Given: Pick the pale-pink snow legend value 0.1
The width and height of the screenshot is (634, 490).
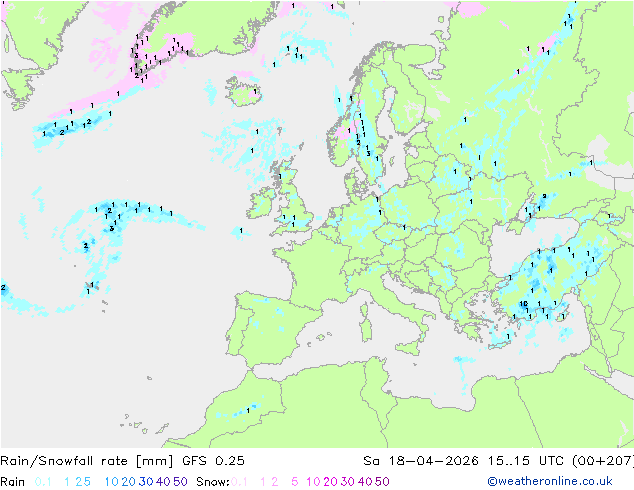Looking at the screenshot, I should (x=239, y=482).
